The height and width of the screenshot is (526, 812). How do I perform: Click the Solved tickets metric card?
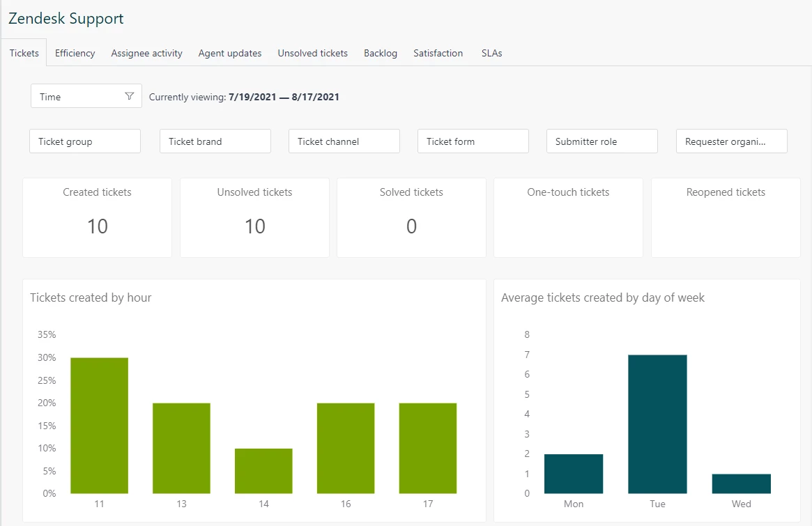(x=412, y=217)
